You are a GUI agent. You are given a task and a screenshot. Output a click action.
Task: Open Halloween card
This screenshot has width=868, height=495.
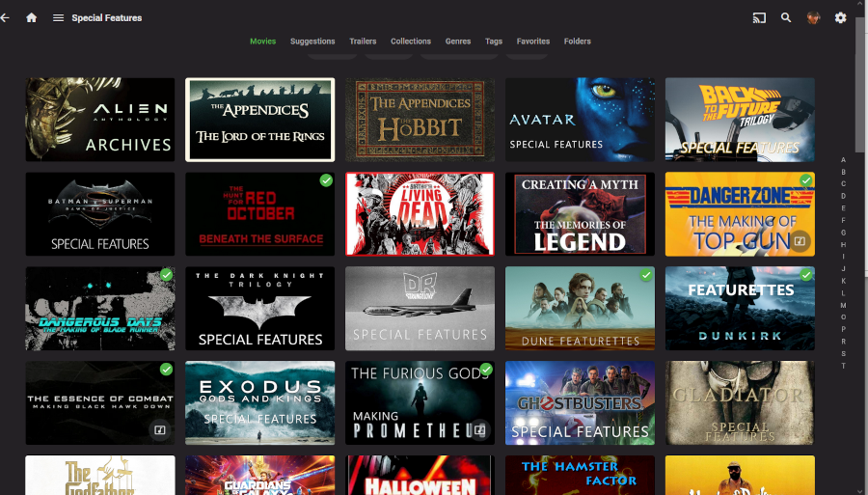click(x=420, y=475)
